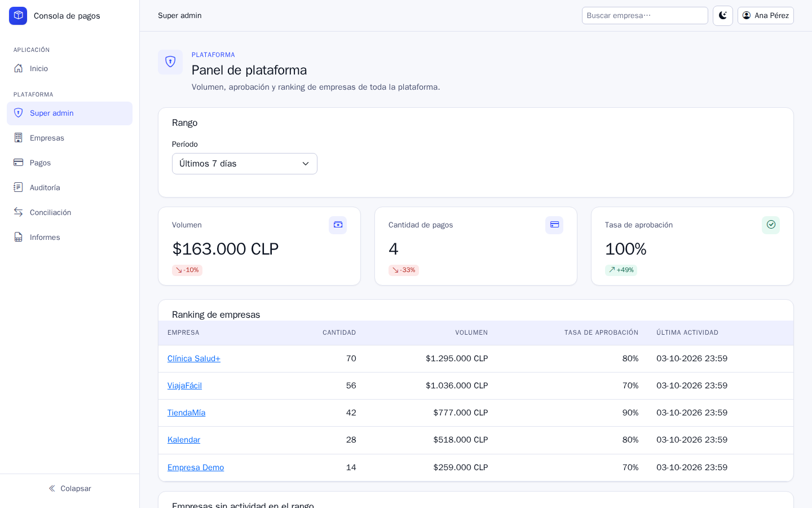Click the Inicio home icon

[19, 68]
